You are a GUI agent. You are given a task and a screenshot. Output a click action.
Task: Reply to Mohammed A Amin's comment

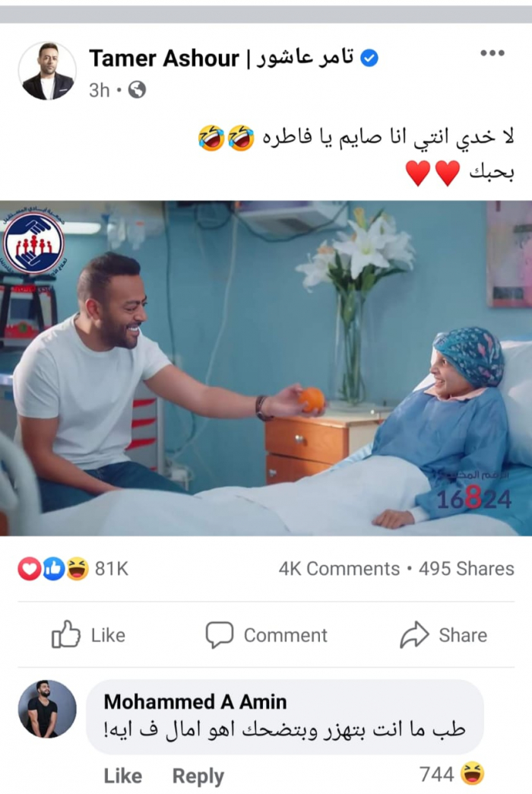(198, 776)
